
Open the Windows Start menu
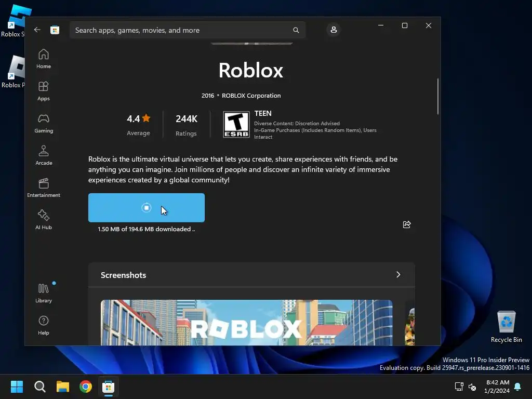(17, 387)
